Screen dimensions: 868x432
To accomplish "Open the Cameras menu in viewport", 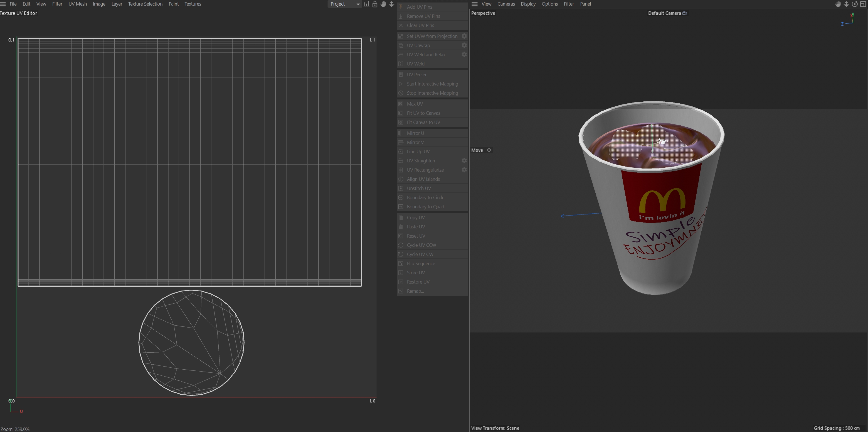I will [506, 4].
